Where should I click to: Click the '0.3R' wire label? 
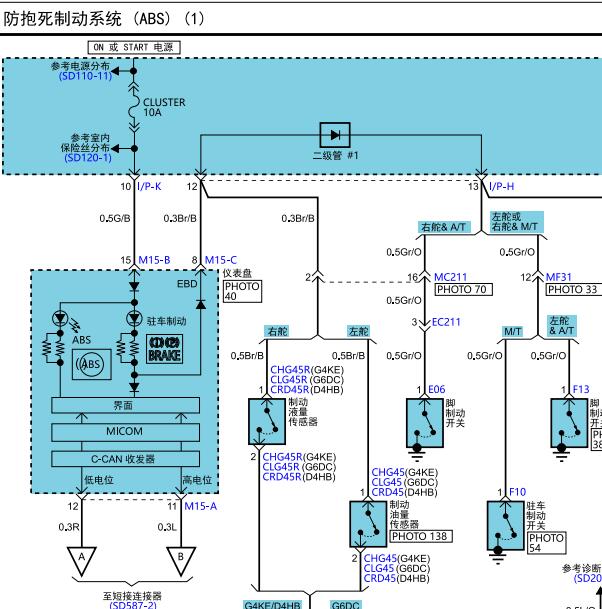[x=69, y=527]
